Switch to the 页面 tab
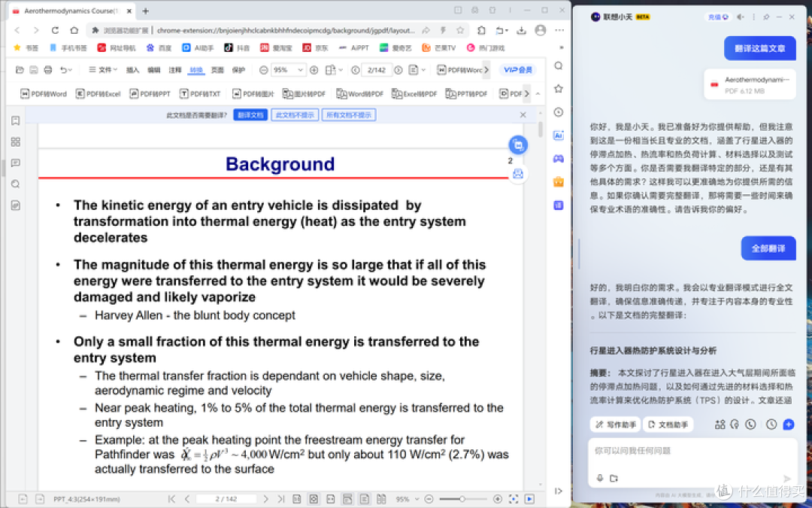The image size is (812, 508). [217, 70]
